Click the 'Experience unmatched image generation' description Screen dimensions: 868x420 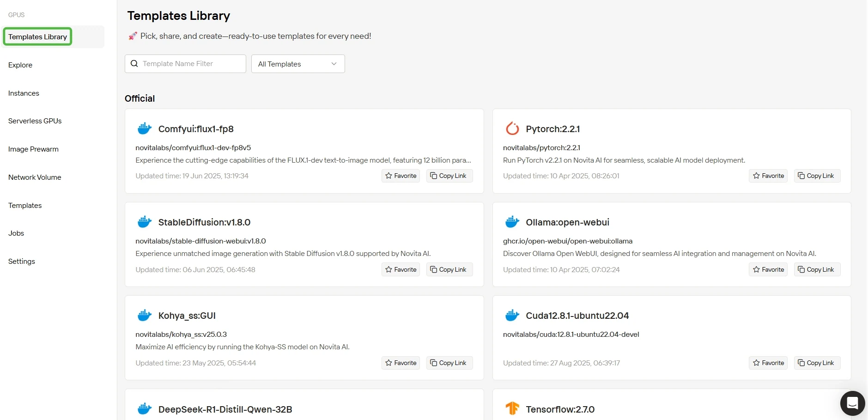(x=283, y=254)
